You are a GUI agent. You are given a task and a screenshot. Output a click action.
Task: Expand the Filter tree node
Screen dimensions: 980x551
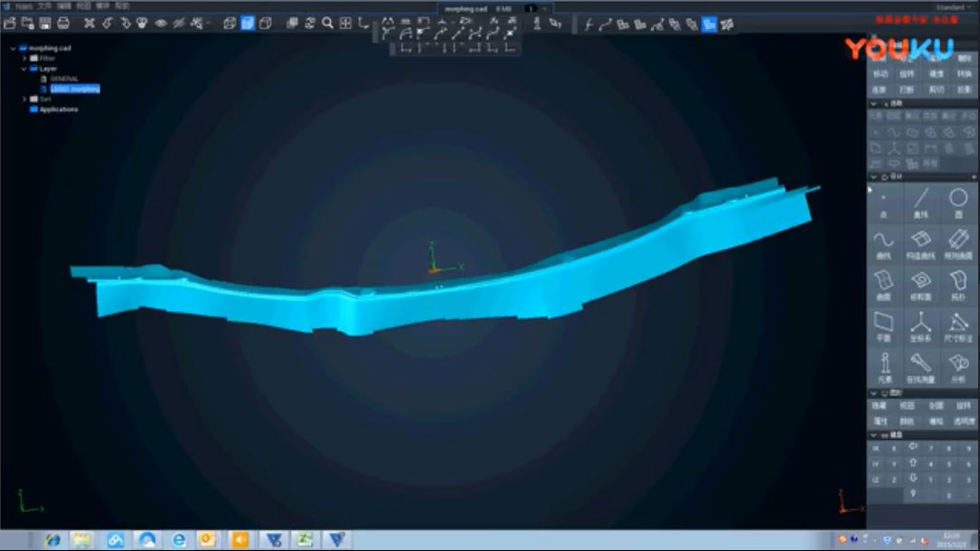24,58
